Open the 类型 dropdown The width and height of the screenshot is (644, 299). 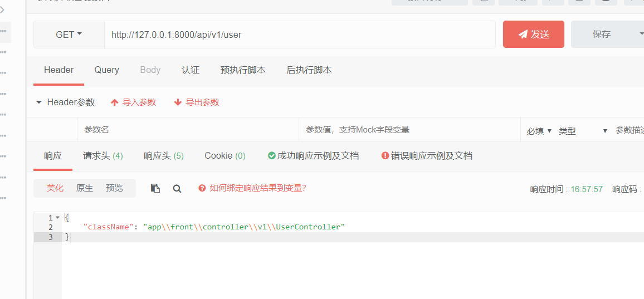(583, 131)
